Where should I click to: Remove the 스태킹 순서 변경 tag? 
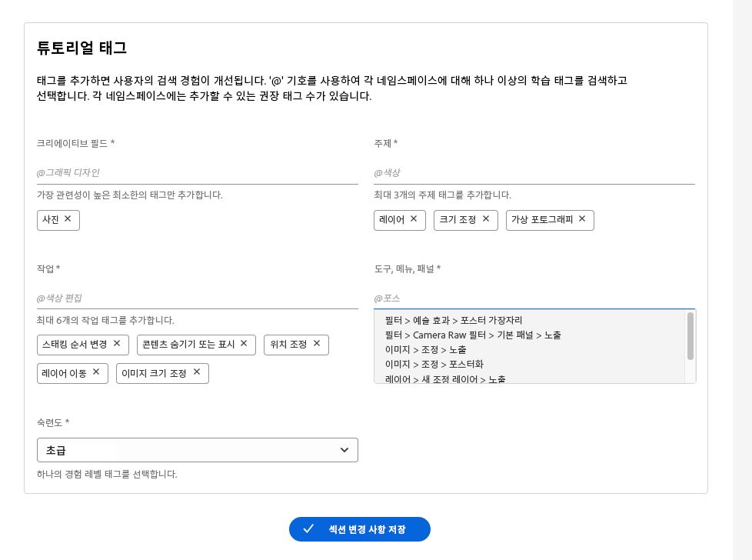(x=117, y=344)
